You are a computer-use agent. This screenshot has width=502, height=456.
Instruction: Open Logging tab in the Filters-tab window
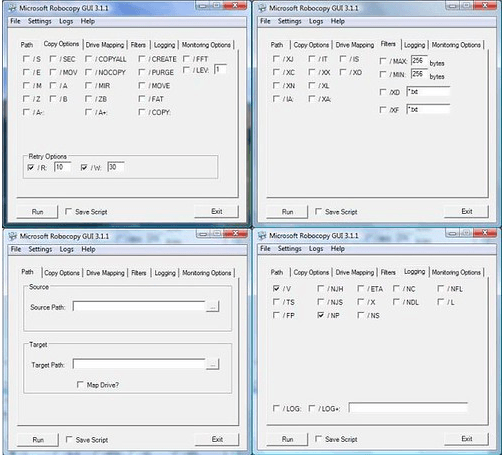pos(414,45)
